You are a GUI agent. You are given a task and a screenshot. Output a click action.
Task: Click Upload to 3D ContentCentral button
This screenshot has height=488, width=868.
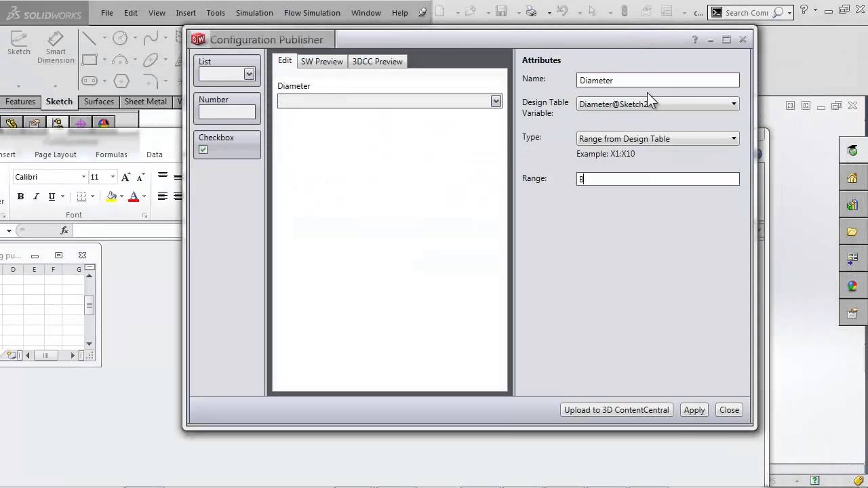tap(616, 409)
